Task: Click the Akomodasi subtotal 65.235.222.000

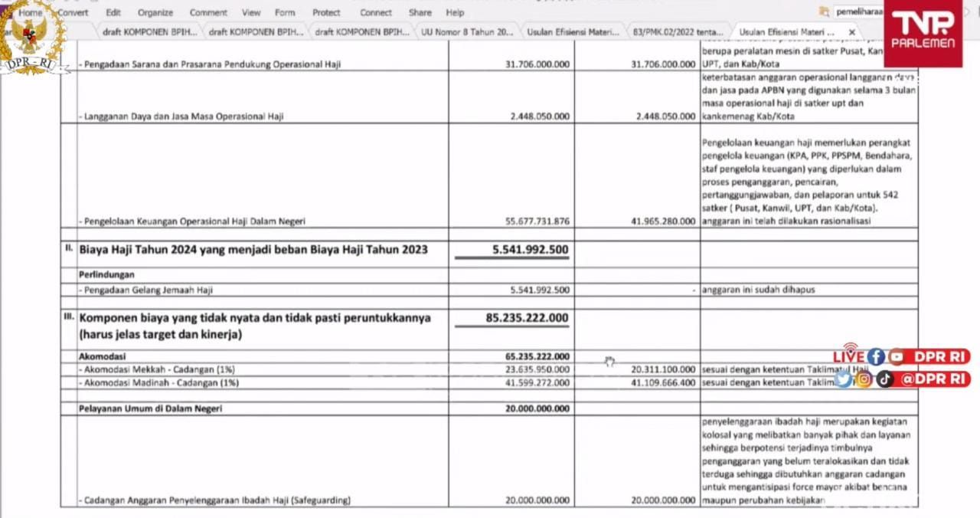Action: 537,356
